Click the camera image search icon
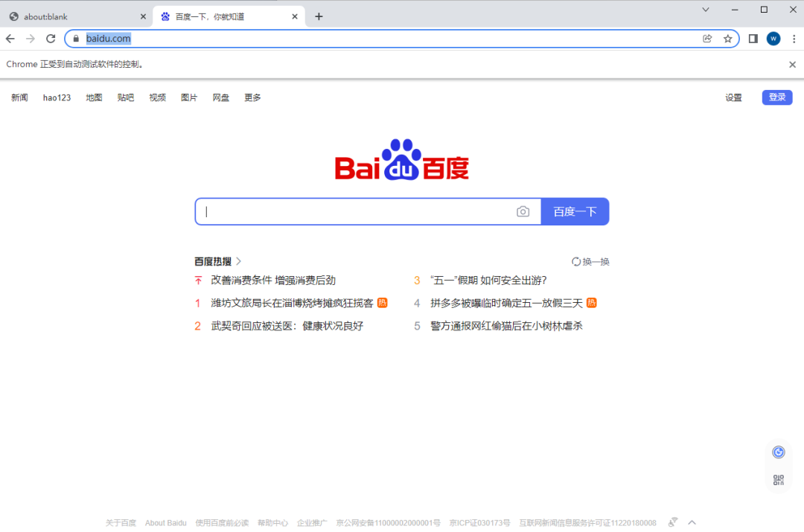 tap(523, 211)
